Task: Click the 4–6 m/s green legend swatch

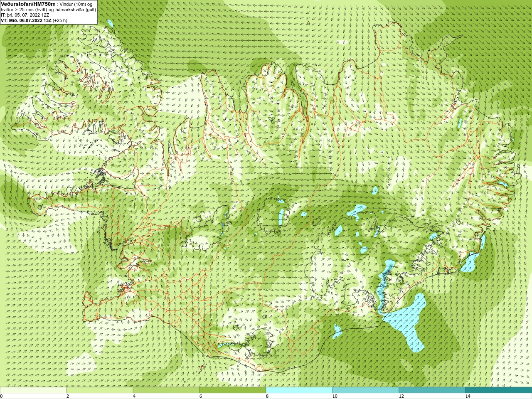Action: coord(166,390)
